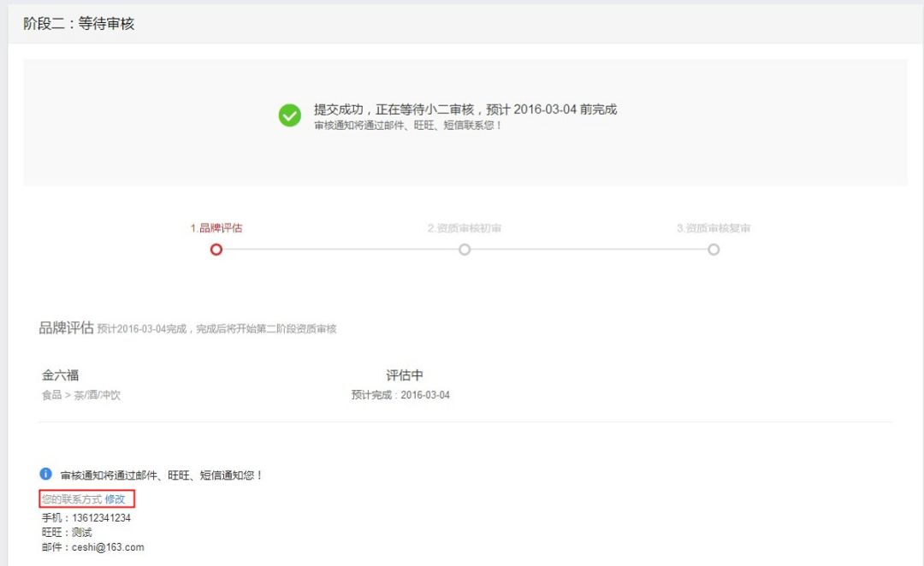Click the progress bar between step one and two
The height and width of the screenshot is (566, 924).
[x=341, y=250]
